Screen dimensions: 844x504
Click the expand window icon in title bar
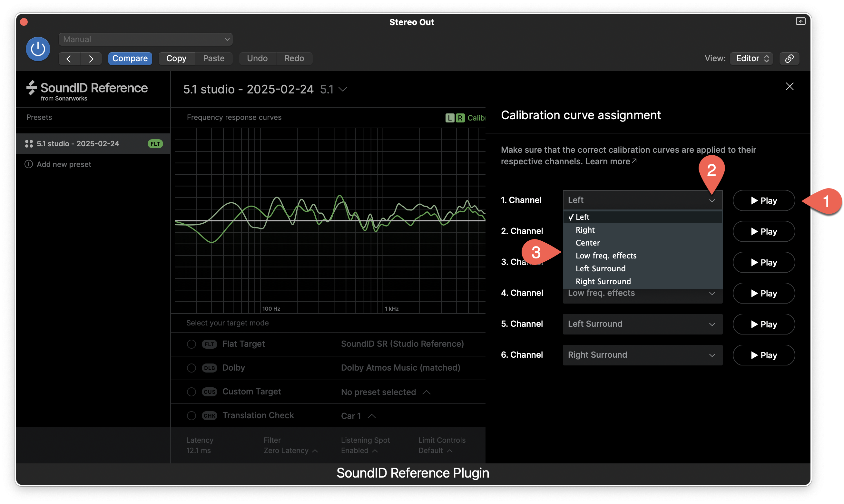point(800,21)
